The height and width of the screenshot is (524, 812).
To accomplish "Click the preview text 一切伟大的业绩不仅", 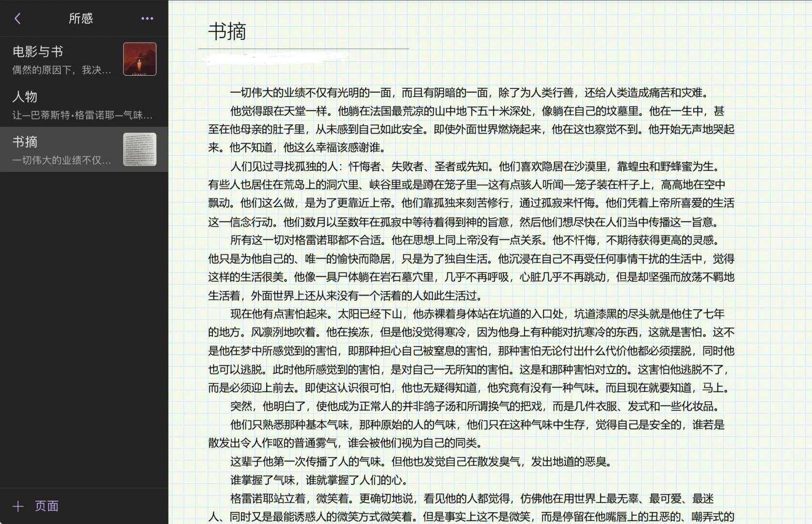I will [x=60, y=161].
